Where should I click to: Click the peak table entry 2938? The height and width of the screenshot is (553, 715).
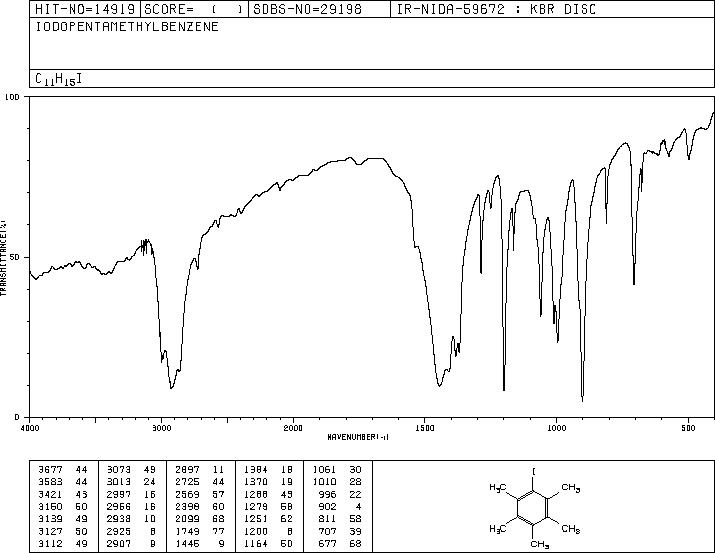119,519
